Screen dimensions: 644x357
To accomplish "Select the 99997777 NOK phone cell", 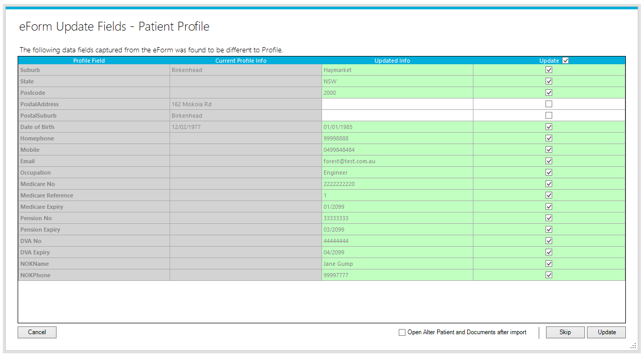I will [397, 275].
